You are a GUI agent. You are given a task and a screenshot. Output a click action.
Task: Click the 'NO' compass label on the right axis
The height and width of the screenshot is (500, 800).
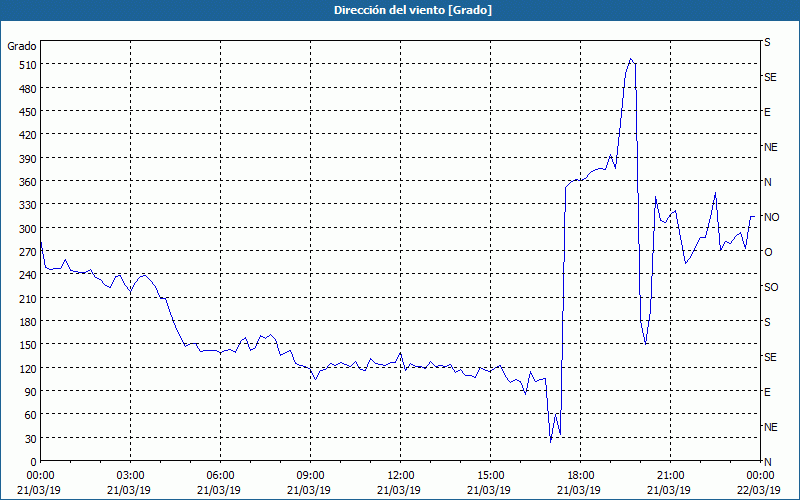coord(771,217)
